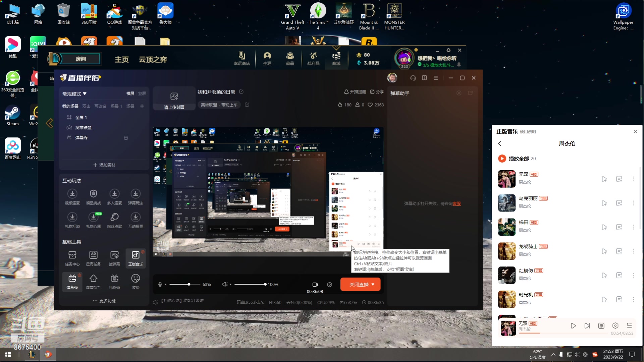Screen dimensions: 644x362
Task: Select the 礼物心愿 gift wish icon
Action: point(93,218)
